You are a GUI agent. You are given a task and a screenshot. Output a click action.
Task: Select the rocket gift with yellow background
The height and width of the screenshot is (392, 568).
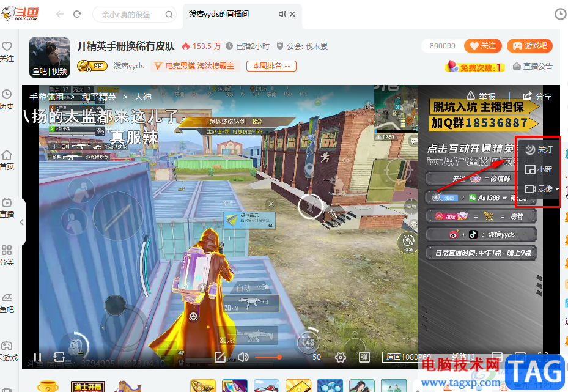pos(203,385)
